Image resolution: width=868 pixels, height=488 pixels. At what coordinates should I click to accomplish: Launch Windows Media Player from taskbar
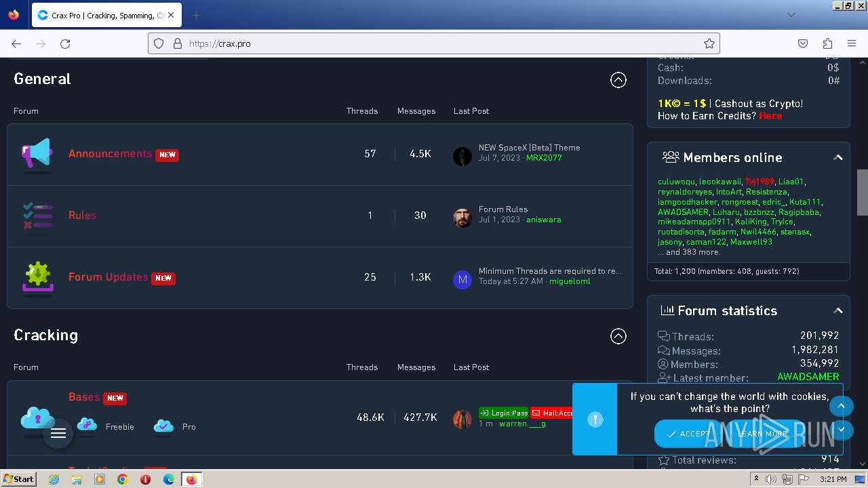coord(100,479)
